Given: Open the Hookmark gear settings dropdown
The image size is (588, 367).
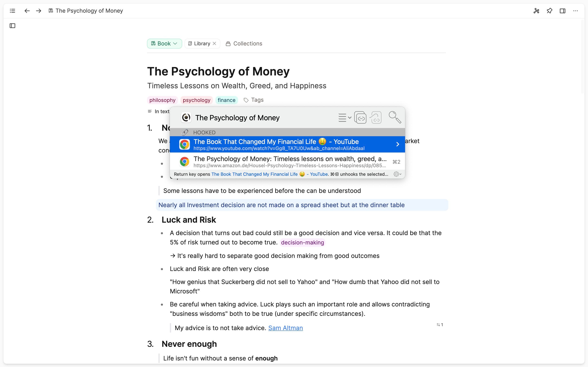Looking at the screenshot, I should (x=397, y=174).
